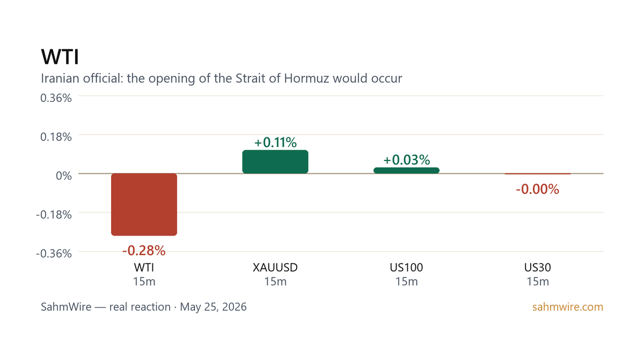Select the -0.36% y-axis tick
The width and height of the screenshot is (644, 338).
point(54,253)
